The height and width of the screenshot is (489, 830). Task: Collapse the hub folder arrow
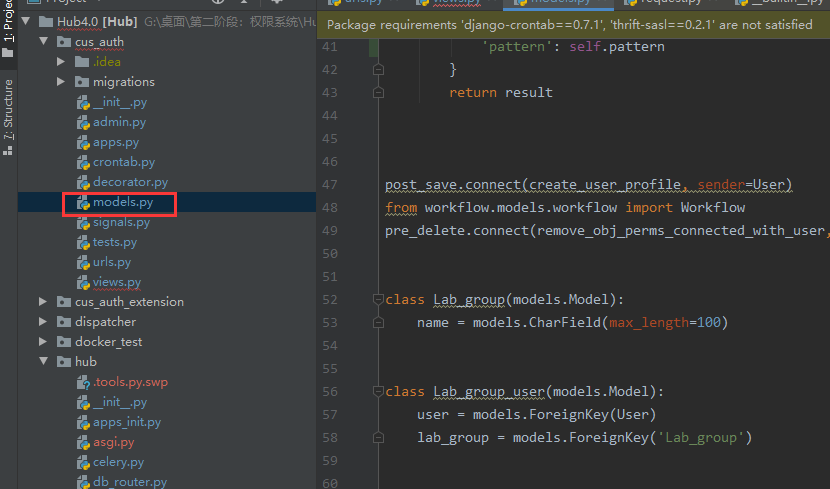pyautogui.click(x=43, y=361)
